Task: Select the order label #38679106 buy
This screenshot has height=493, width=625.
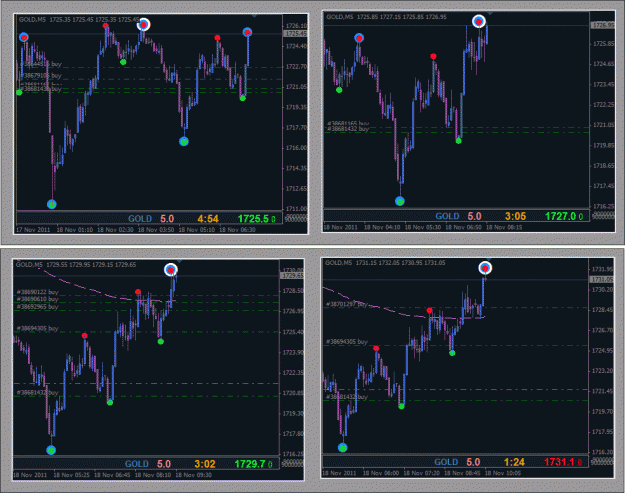Action: coord(41,75)
